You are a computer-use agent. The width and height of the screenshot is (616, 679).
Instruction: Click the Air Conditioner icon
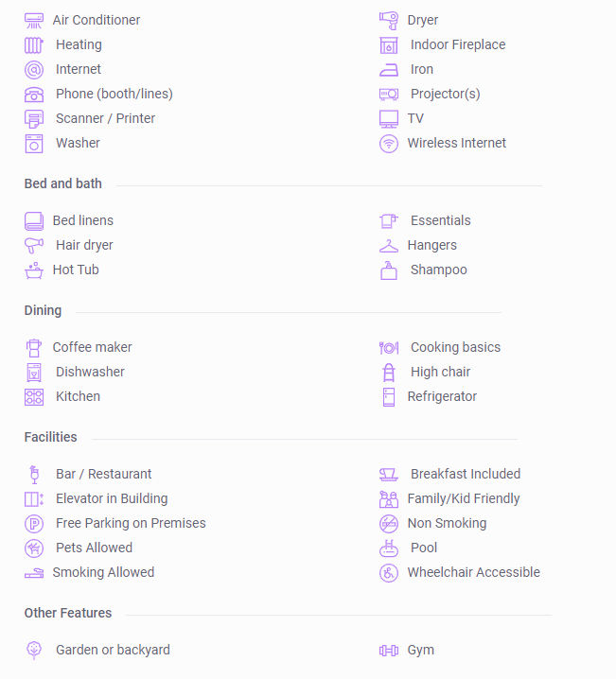click(x=34, y=21)
